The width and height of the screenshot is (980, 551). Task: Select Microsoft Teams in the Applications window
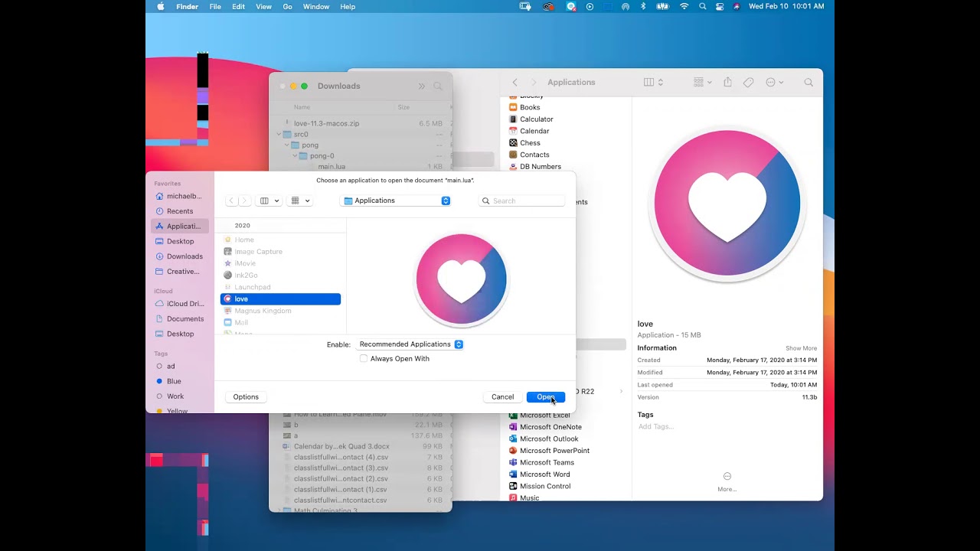click(x=541, y=462)
